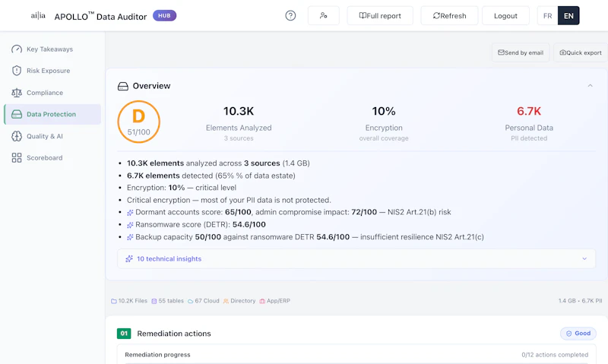Open Quality & AI section
608x364 pixels.
52,136
